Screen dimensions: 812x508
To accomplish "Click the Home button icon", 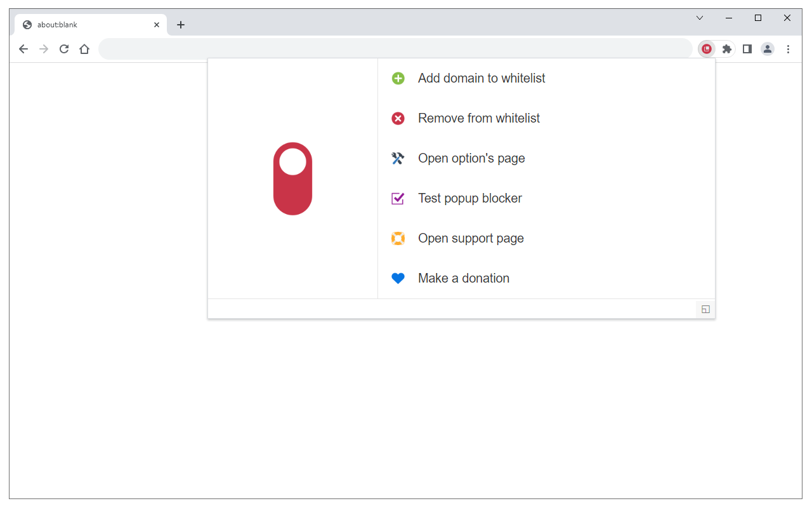I will (84, 49).
